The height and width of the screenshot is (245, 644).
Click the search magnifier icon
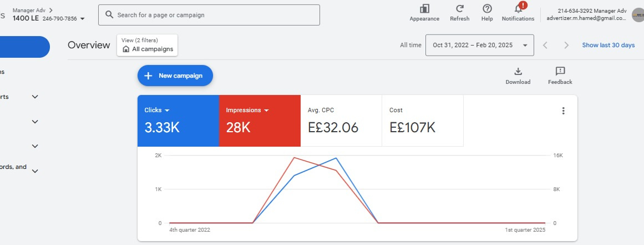[109, 15]
